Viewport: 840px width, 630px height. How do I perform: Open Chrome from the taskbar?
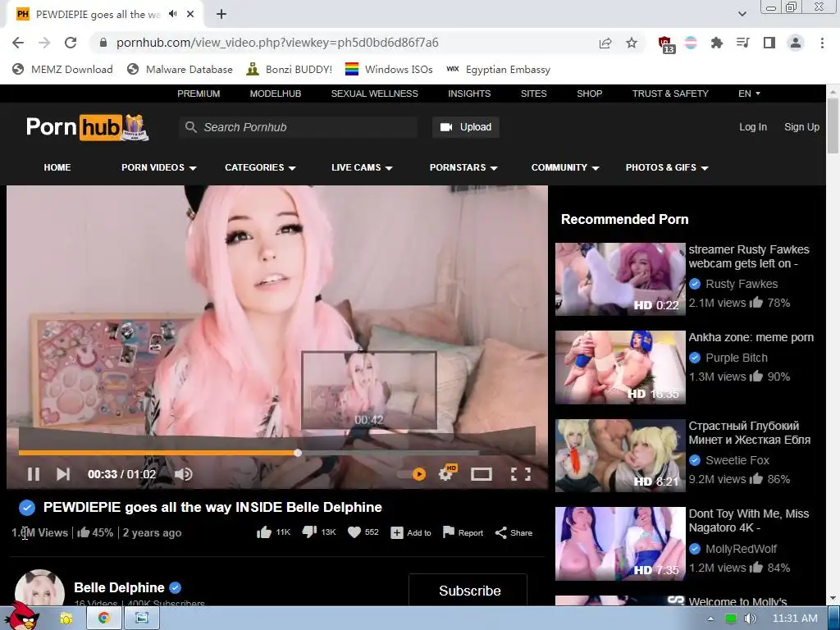point(104,618)
